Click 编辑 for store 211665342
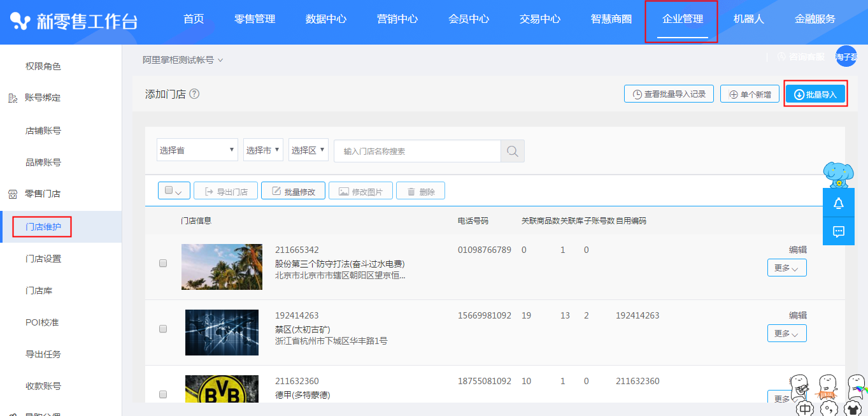Screen dimensions: 868x416 point(798,250)
